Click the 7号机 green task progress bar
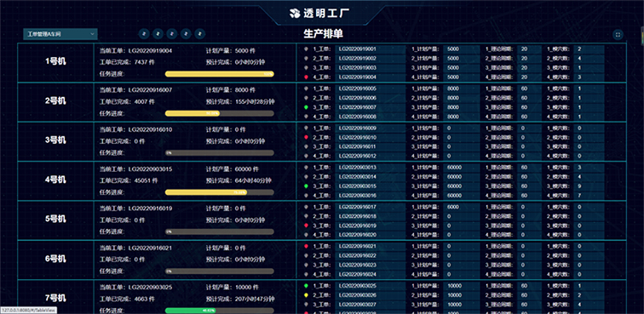 [219, 311]
